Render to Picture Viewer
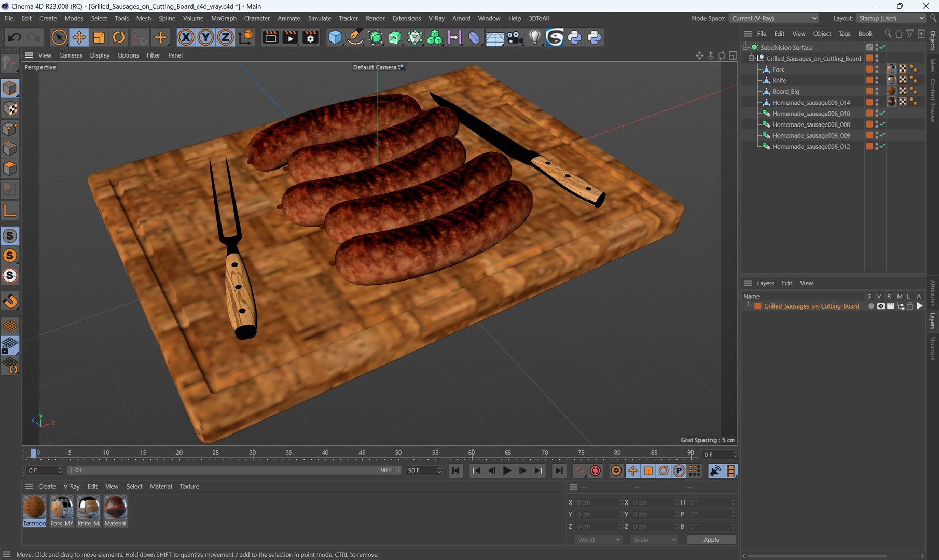This screenshot has width=939, height=560. pyautogui.click(x=290, y=37)
